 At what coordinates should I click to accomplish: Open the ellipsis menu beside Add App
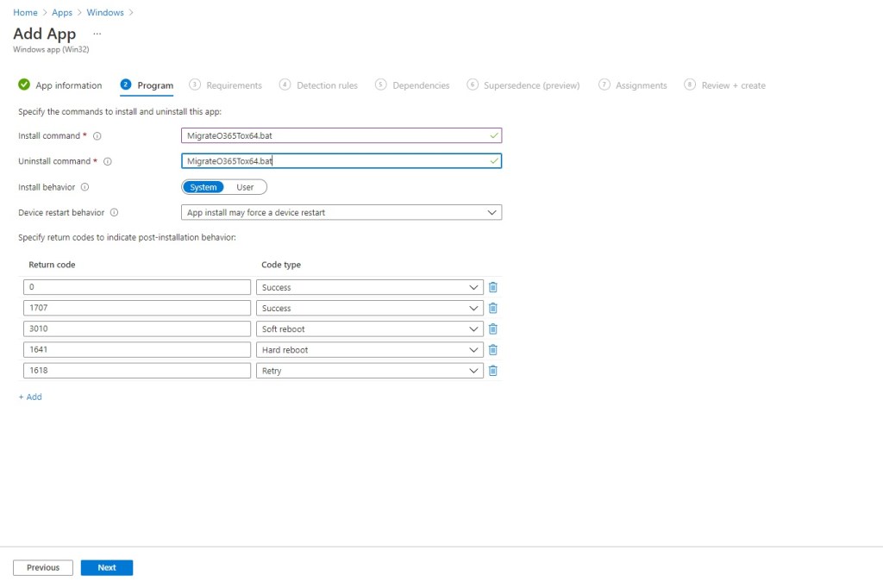tap(97, 34)
